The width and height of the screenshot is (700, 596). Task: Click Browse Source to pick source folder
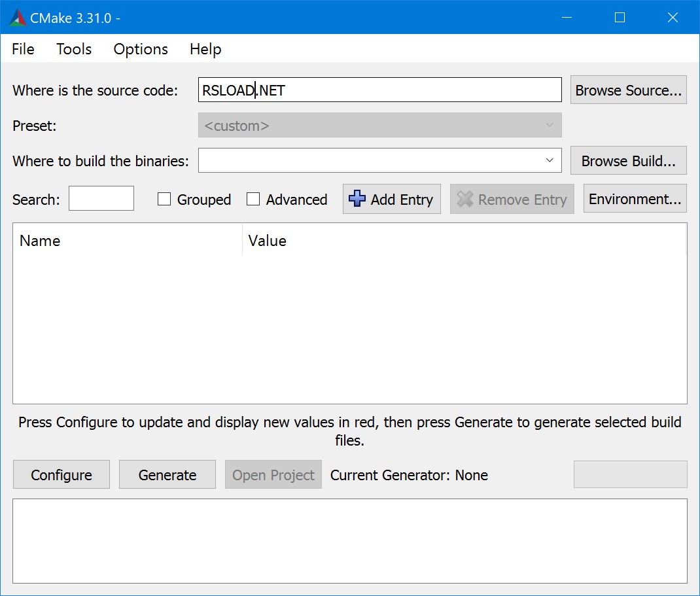tap(627, 90)
